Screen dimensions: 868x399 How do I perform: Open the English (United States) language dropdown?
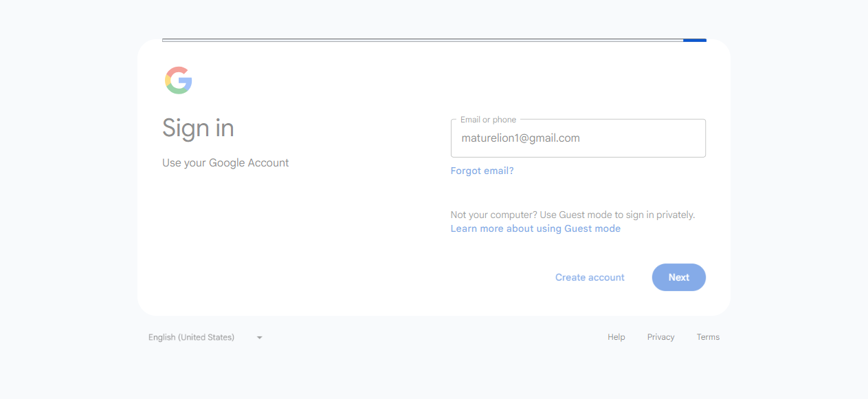(205, 337)
